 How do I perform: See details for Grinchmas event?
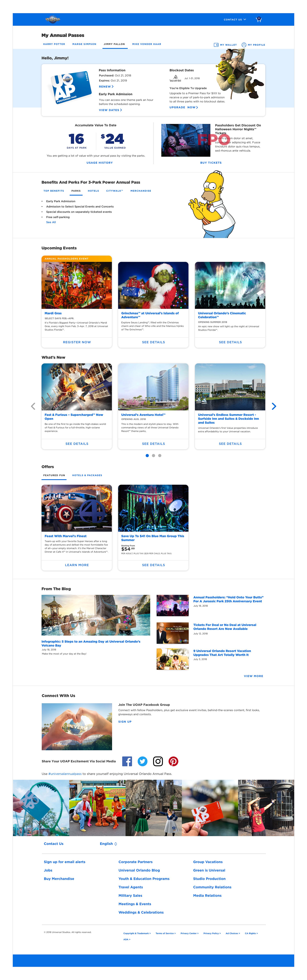tap(153, 342)
